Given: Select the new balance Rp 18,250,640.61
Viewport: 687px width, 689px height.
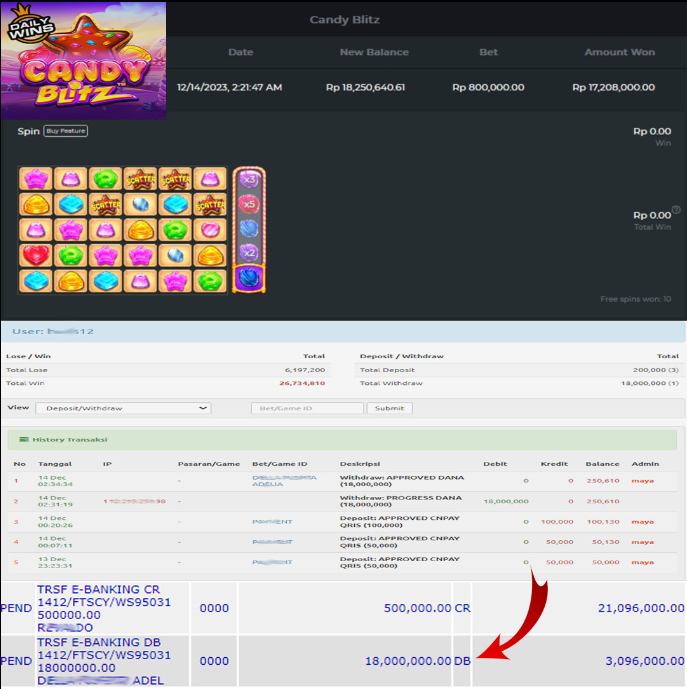Looking at the screenshot, I should 365,87.
